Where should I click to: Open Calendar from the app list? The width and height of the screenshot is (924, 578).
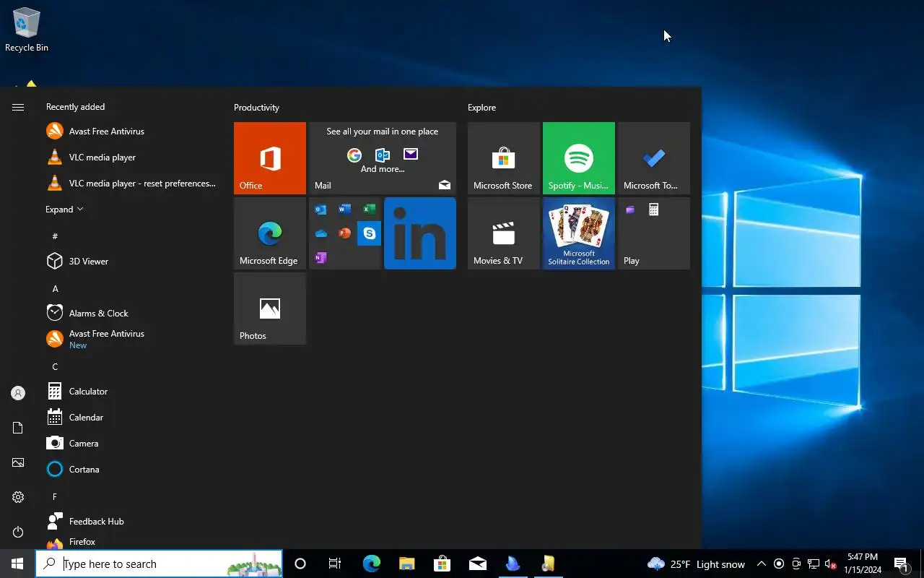131,418
